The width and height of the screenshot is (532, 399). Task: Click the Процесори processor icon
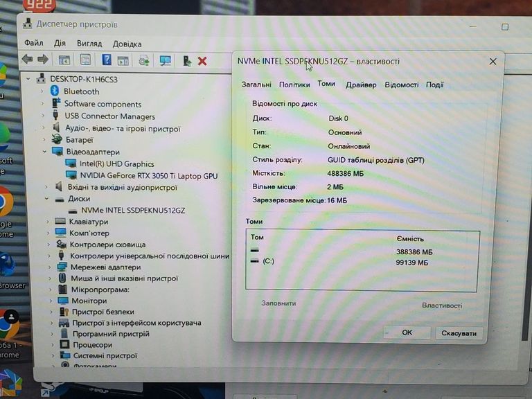tap(64, 344)
